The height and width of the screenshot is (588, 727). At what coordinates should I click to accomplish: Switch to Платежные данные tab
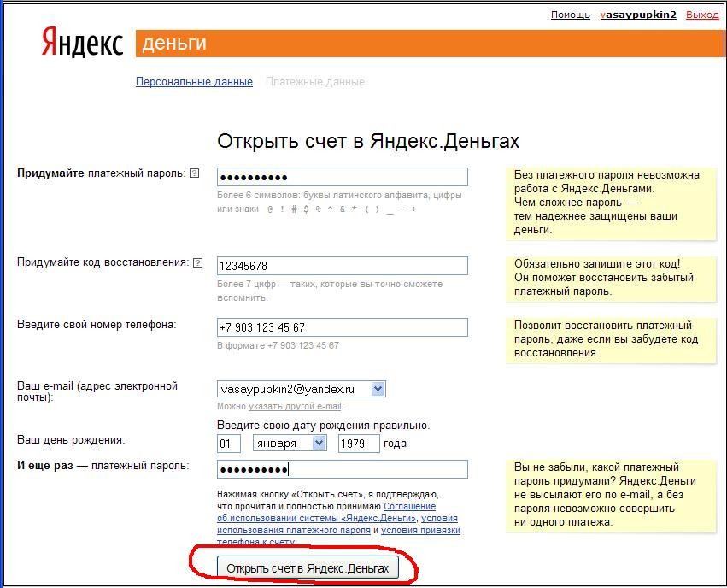(x=315, y=81)
